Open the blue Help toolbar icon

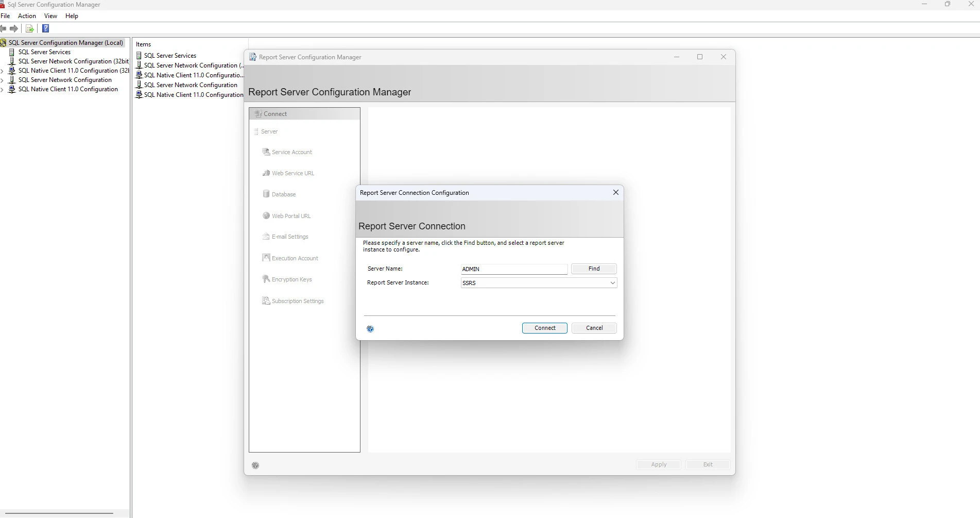click(45, 29)
